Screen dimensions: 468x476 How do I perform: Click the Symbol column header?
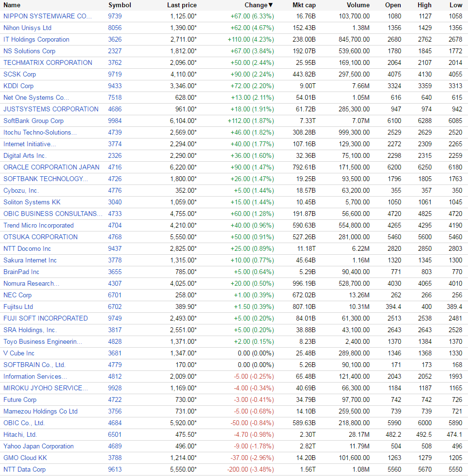pyautogui.click(x=120, y=5)
